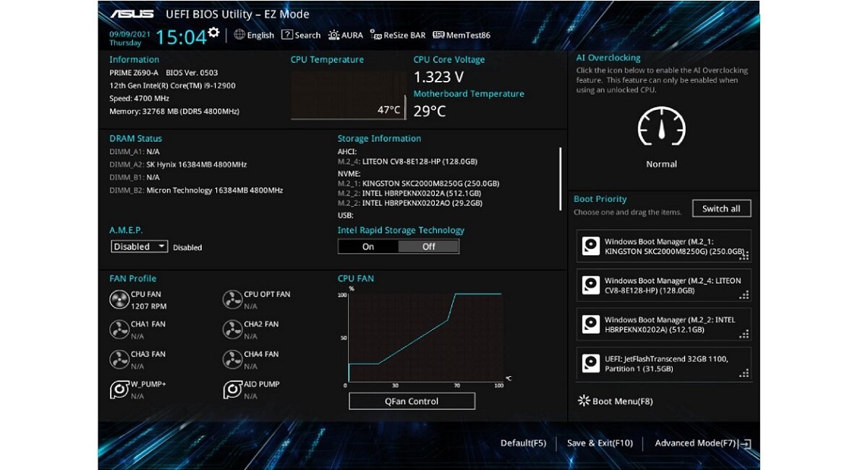This screenshot has width=868, height=470.
Task: Turn On Intel Rapid Storage Technology
Action: click(x=368, y=246)
